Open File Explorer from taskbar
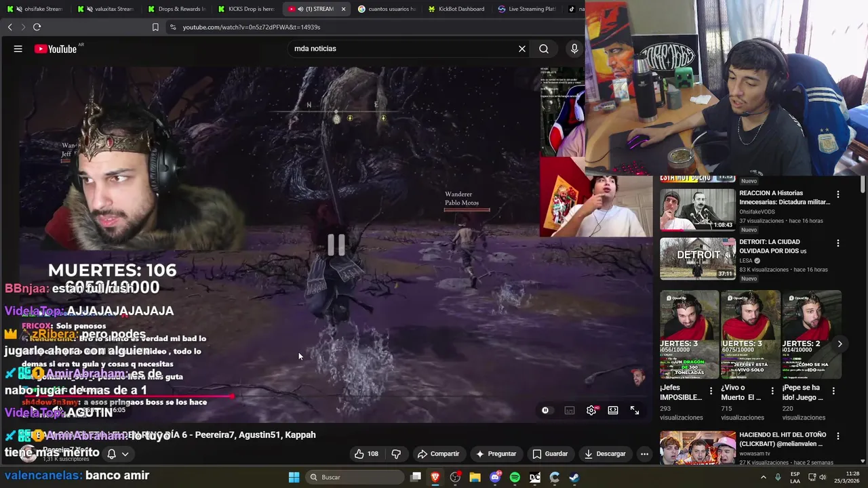The height and width of the screenshot is (488, 868). pyautogui.click(x=475, y=477)
